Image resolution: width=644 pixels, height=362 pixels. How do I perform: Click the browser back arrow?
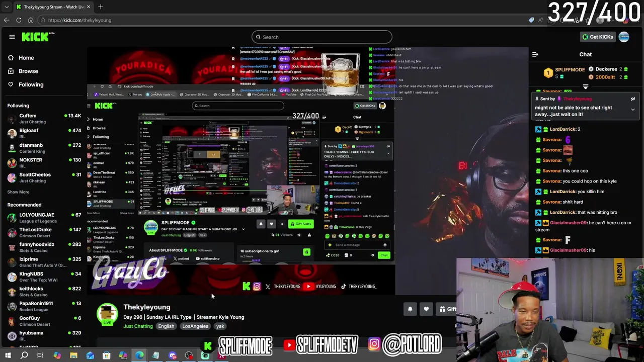pos(7,20)
